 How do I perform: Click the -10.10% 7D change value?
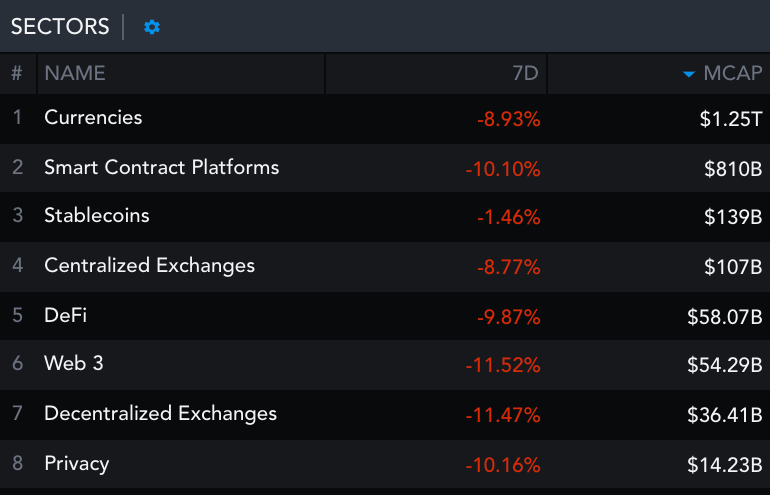(x=503, y=169)
